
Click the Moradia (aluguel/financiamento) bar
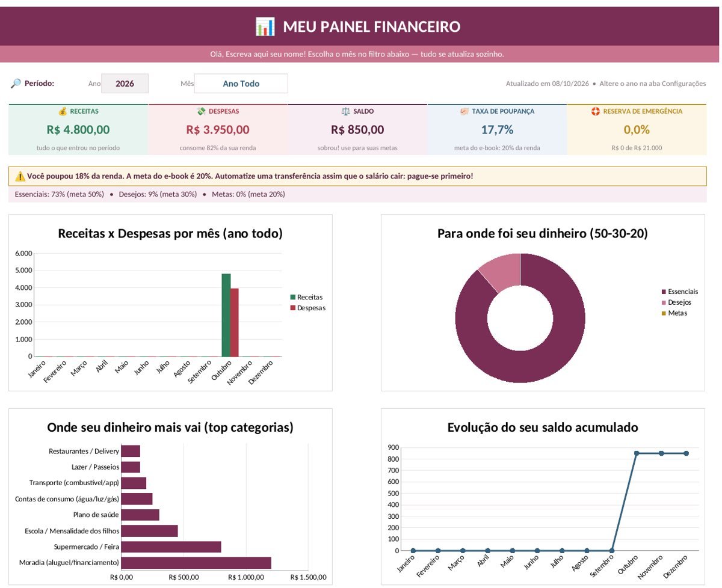pyautogui.click(x=196, y=563)
